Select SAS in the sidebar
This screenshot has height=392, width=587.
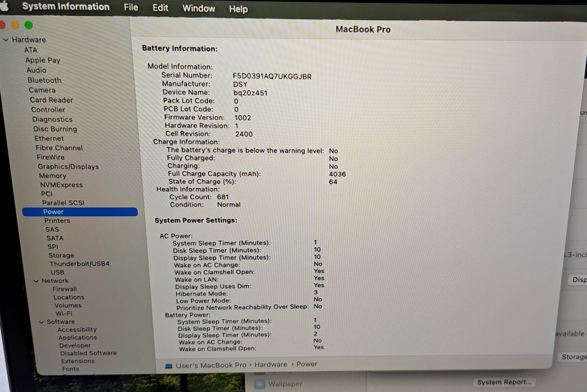(52, 229)
